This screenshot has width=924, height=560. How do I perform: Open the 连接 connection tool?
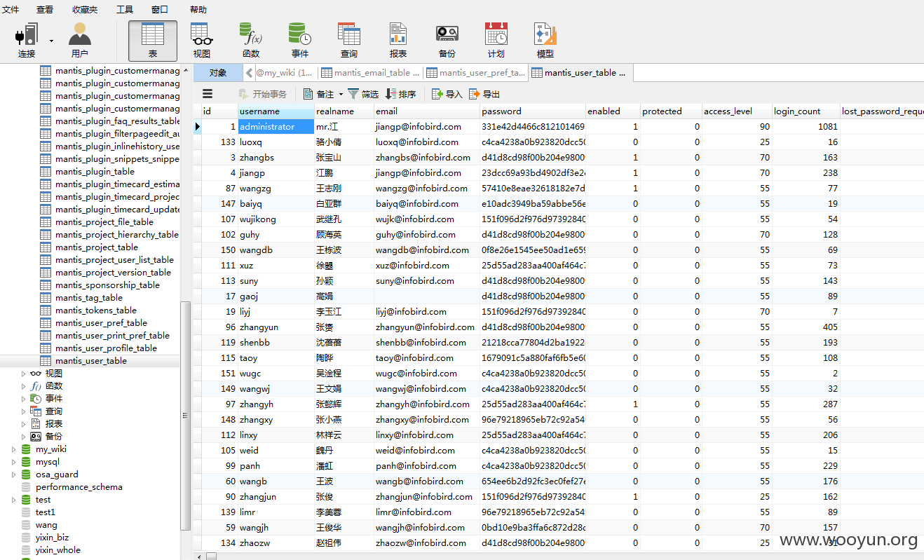point(27,40)
